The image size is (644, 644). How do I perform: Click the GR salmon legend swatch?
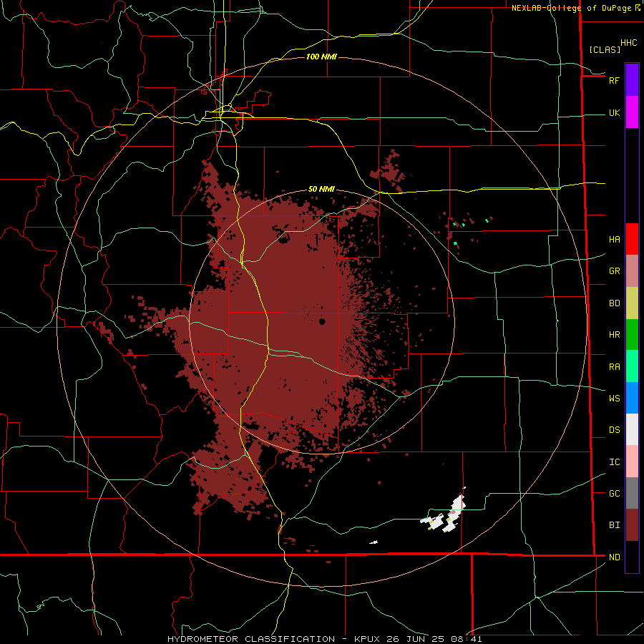[x=632, y=271]
